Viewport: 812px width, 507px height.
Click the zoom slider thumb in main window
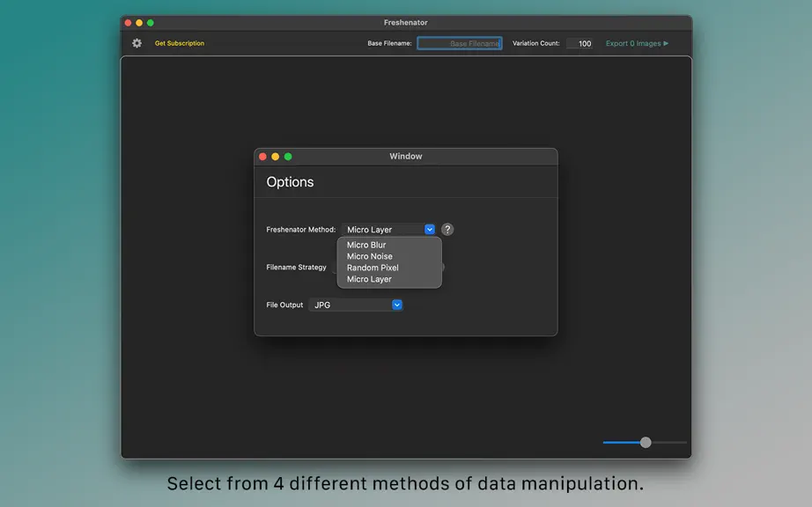pos(646,443)
